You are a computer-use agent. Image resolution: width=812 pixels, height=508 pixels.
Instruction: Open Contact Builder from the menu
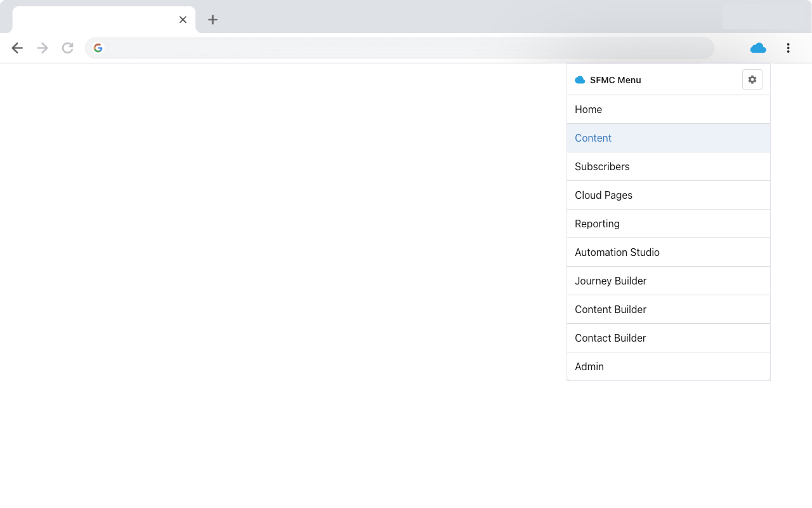point(669,338)
